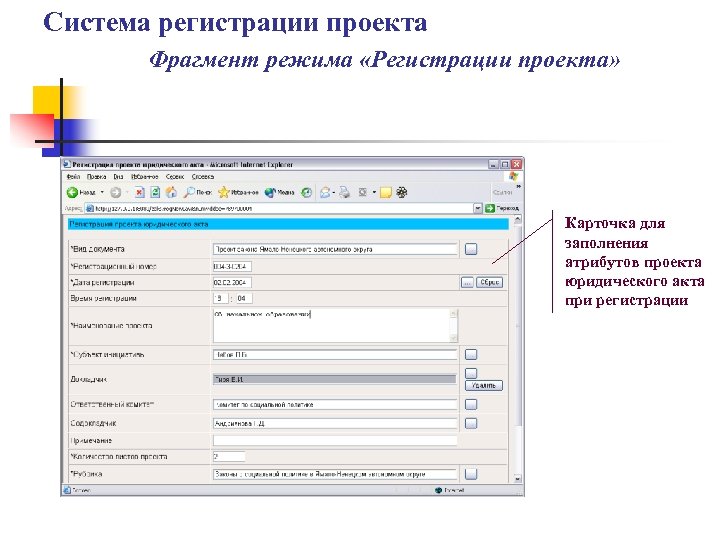Click the Содокладчик input field
Viewport: 720px width, 540px height.
point(335,423)
